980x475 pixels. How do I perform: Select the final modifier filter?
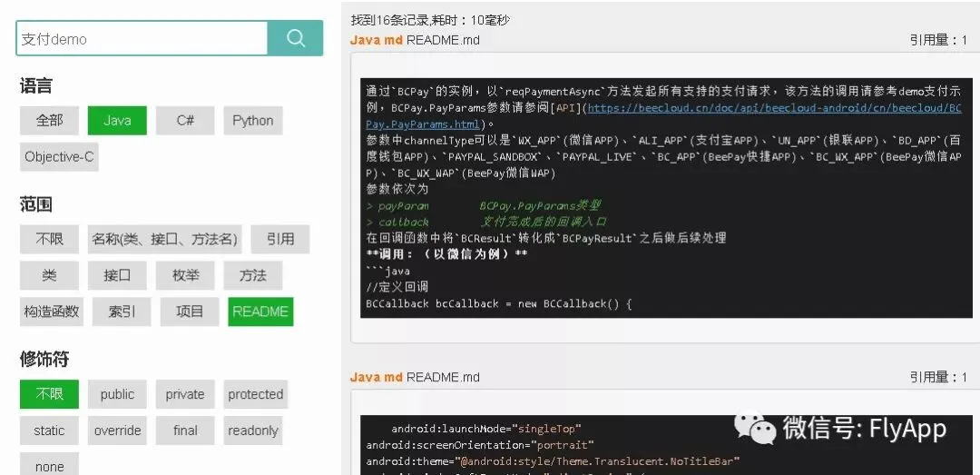click(185, 430)
